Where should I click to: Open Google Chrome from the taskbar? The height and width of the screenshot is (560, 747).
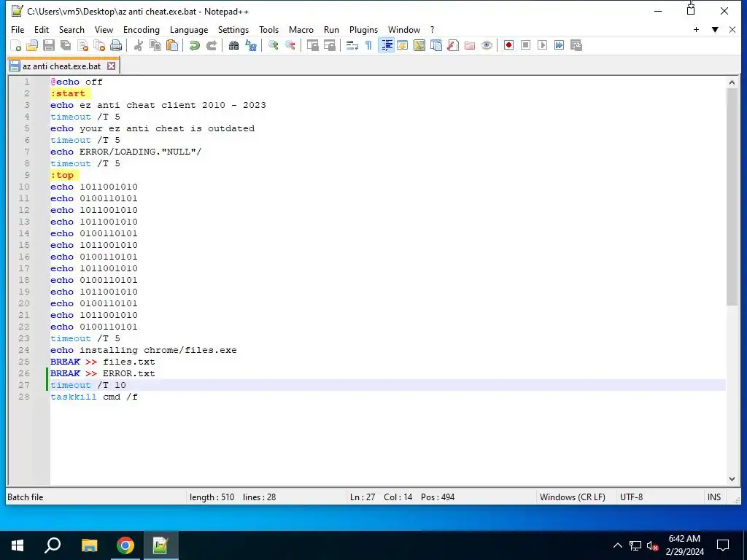tap(125, 545)
